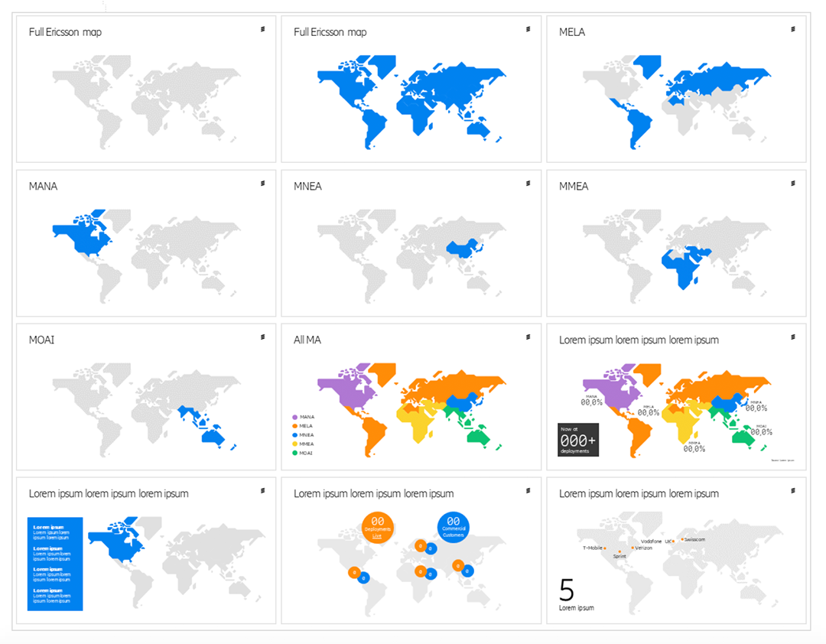Click the Ericsson logo on the MANA slide

262,184
